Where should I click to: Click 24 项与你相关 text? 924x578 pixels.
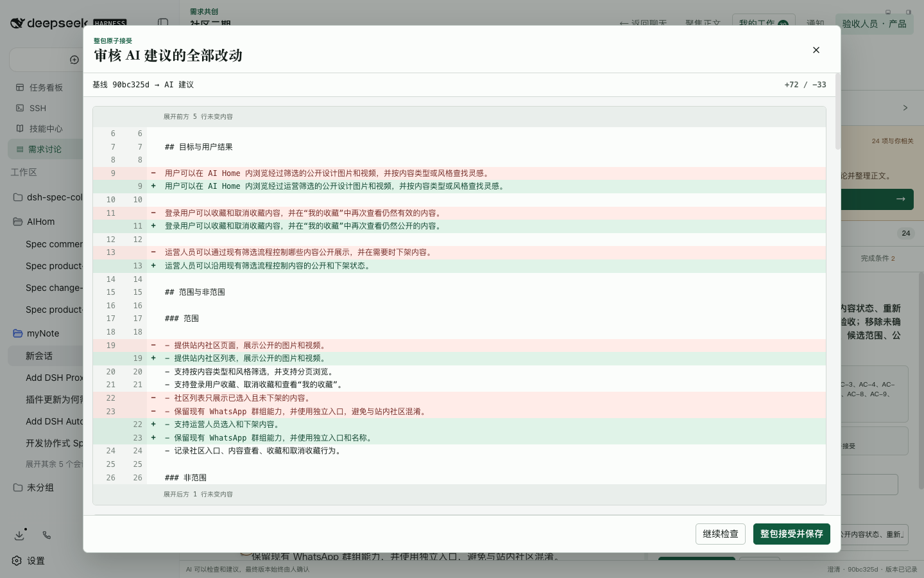pyautogui.click(x=893, y=141)
